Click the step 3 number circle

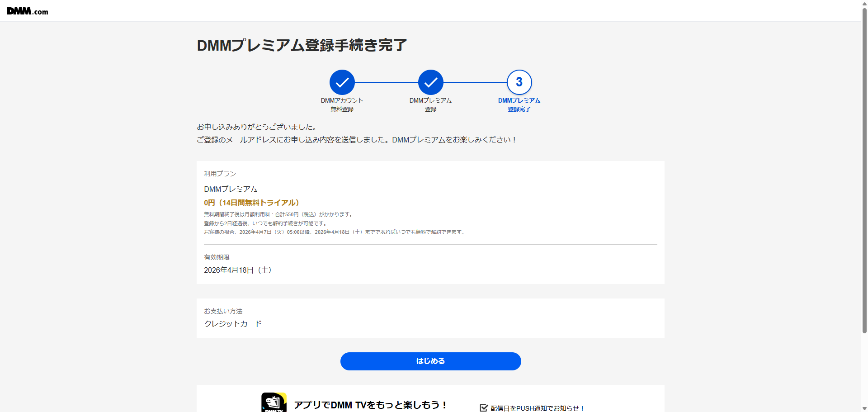point(519,82)
